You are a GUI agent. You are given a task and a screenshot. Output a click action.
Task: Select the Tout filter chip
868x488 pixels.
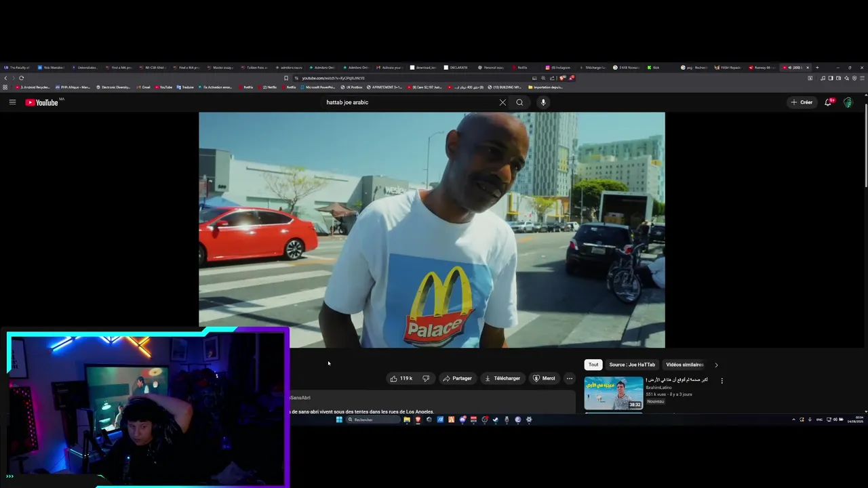(593, 365)
